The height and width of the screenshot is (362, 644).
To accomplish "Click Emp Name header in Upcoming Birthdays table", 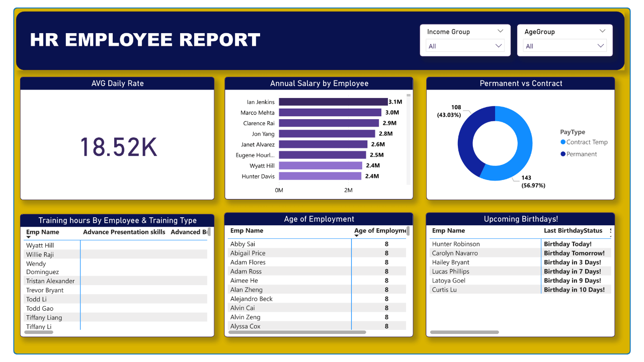I will point(448,231).
